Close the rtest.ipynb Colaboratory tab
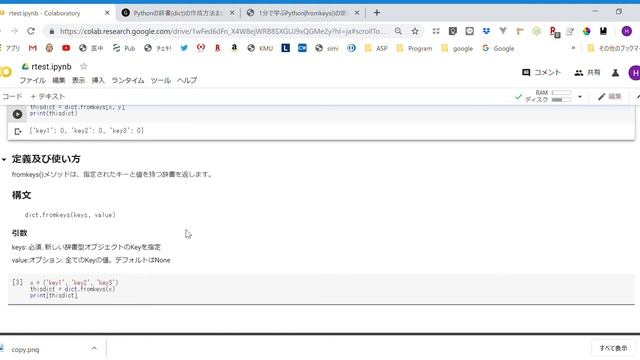Screen dimensions: 640x360 [107, 13]
